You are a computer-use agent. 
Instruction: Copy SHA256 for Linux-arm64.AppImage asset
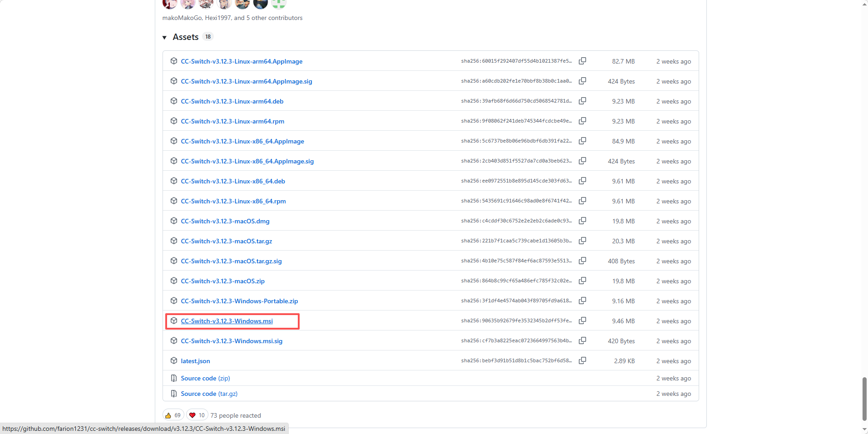(582, 61)
